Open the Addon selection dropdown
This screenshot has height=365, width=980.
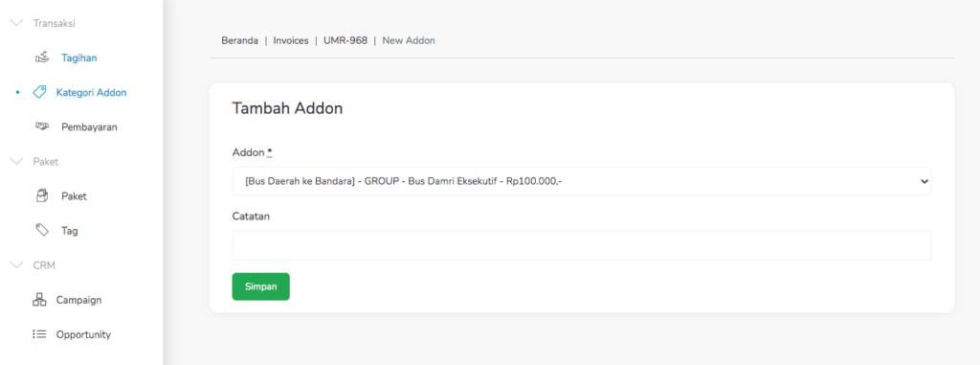tap(581, 181)
